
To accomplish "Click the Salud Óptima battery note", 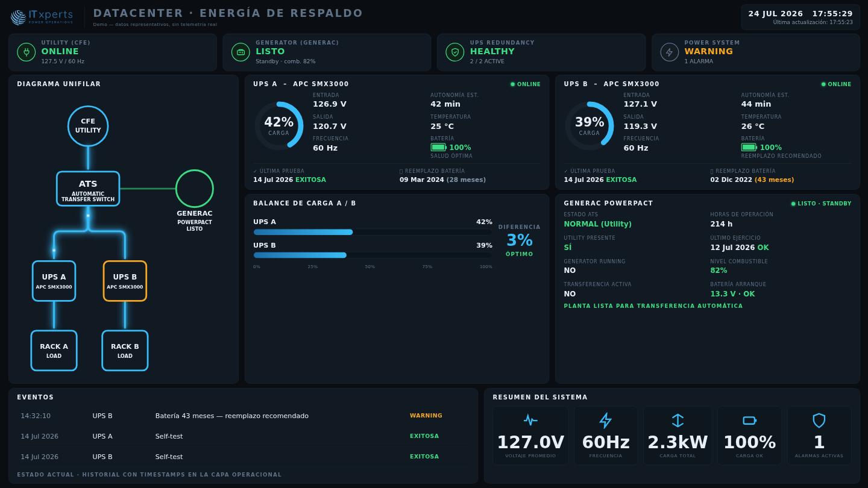I will [451, 156].
